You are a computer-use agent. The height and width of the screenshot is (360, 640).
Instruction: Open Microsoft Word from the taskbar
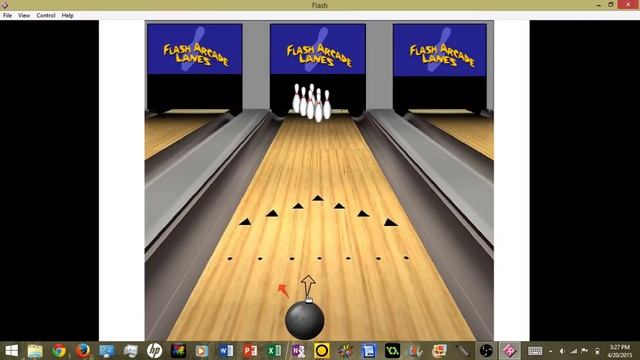click(x=226, y=351)
